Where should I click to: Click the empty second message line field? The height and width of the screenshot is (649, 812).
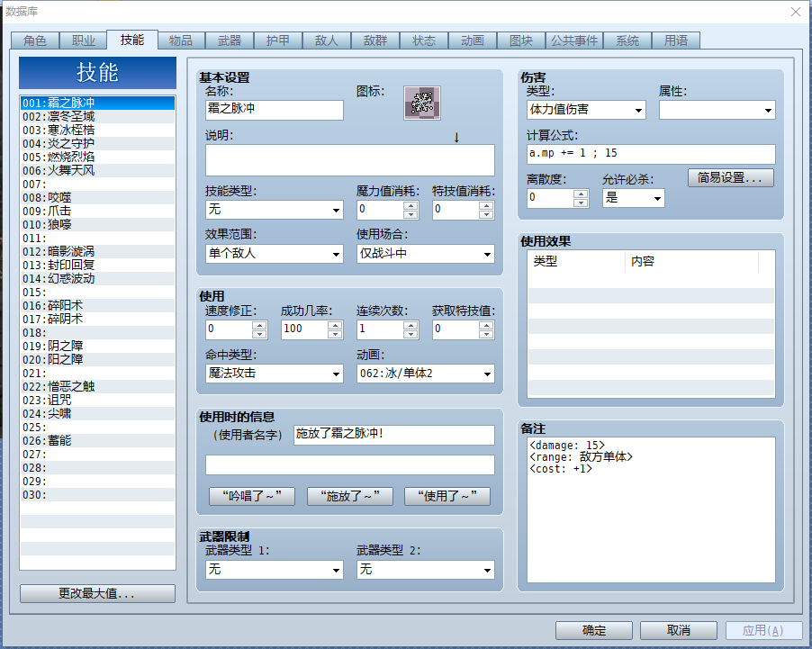[x=350, y=464]
